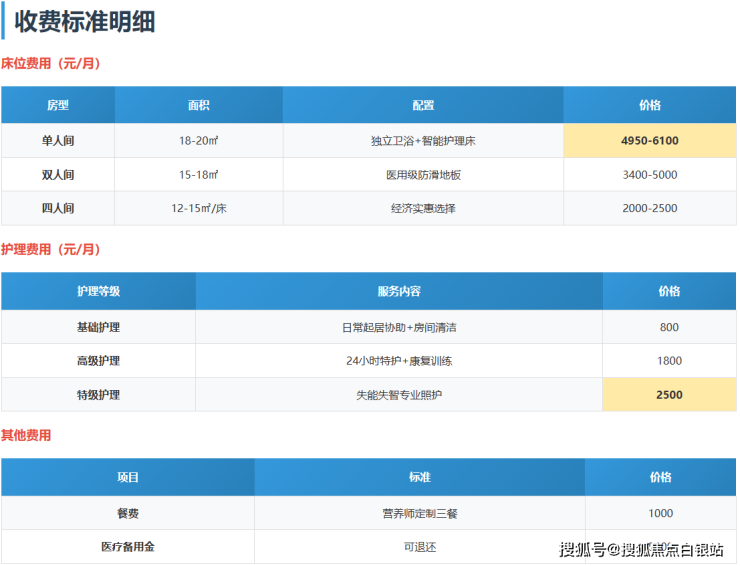740x566 pixels.
Task: Click the 标准 column header
Action: coord(420,478)
